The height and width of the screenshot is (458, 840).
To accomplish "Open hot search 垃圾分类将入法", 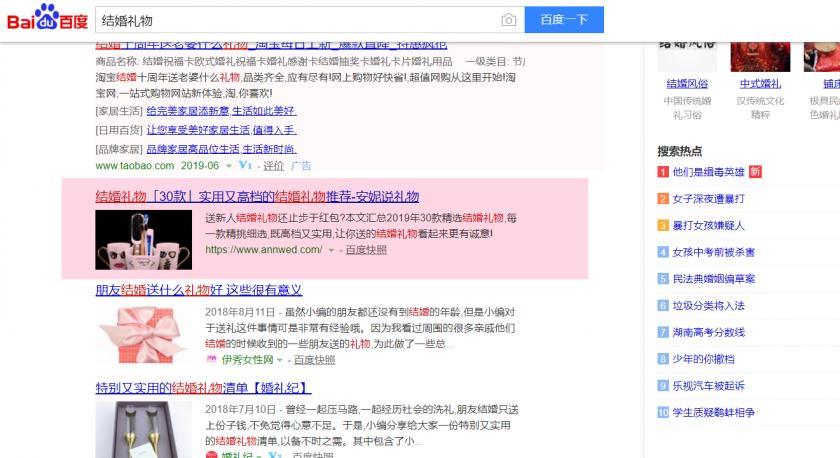I will 708,305.
